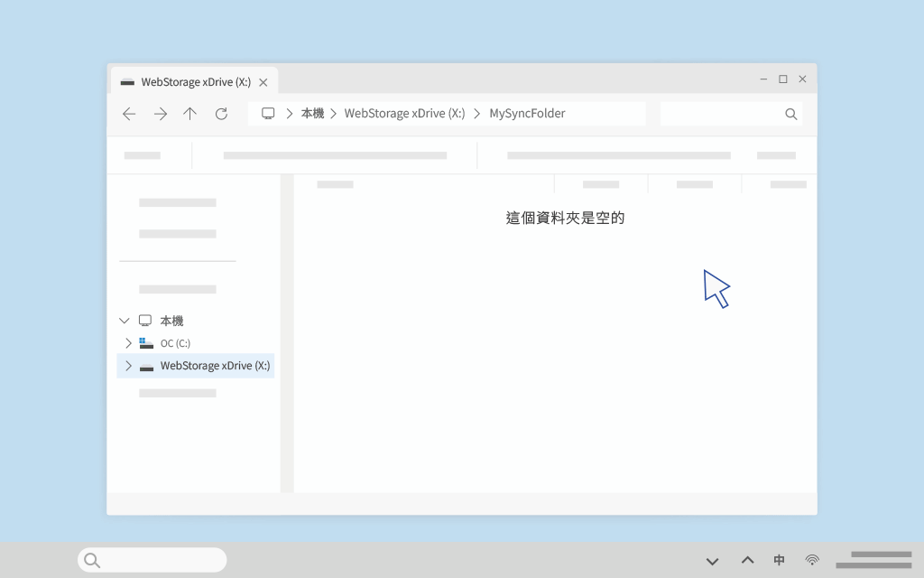Minimize the Explorer window
Viewport: 924px width, 578px height.
(763, 79)
